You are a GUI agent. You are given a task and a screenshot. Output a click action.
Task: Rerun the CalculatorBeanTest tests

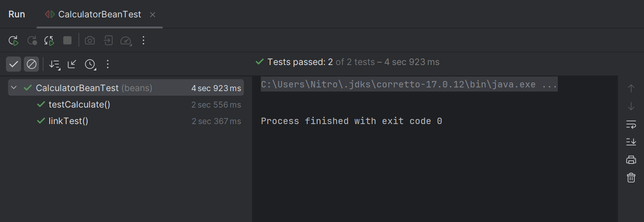pos(13,41)
